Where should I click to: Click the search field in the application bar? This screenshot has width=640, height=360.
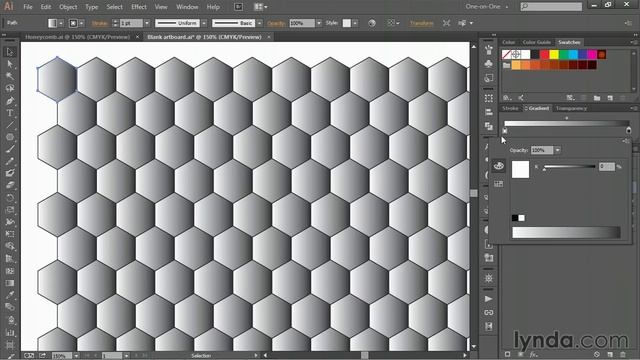coord(551,7)
